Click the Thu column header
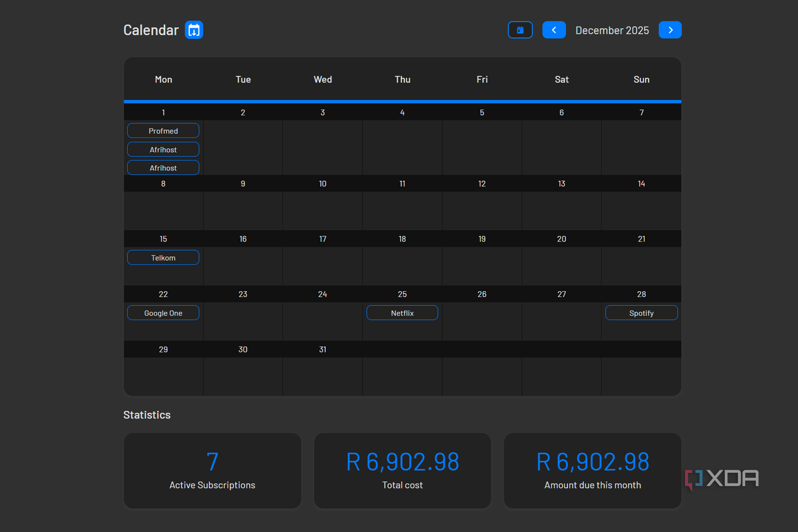This screenshot has width=798, height=532. coord(403,79)
